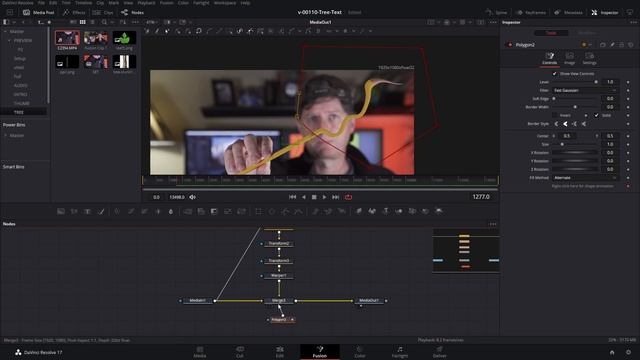Open project settings gear icon
This screenshot has height=360, width=640.
click(x=628, y=352)
